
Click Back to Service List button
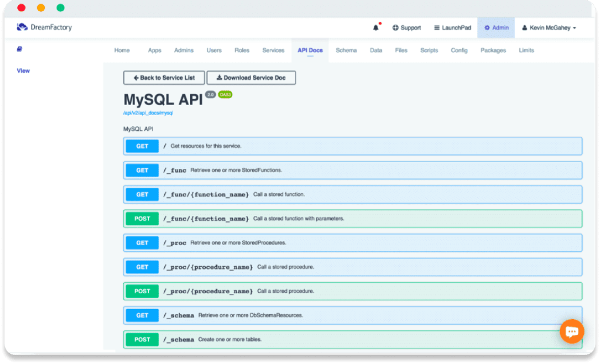(164, 78)
